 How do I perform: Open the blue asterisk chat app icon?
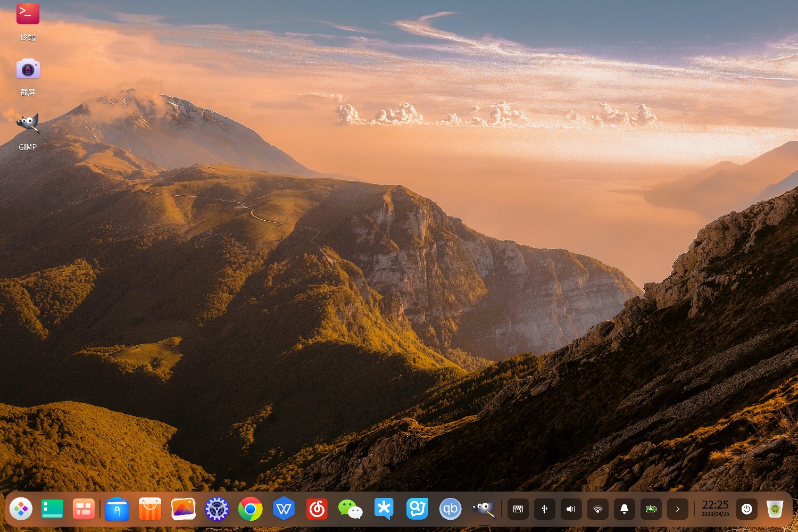pos(384,509)
